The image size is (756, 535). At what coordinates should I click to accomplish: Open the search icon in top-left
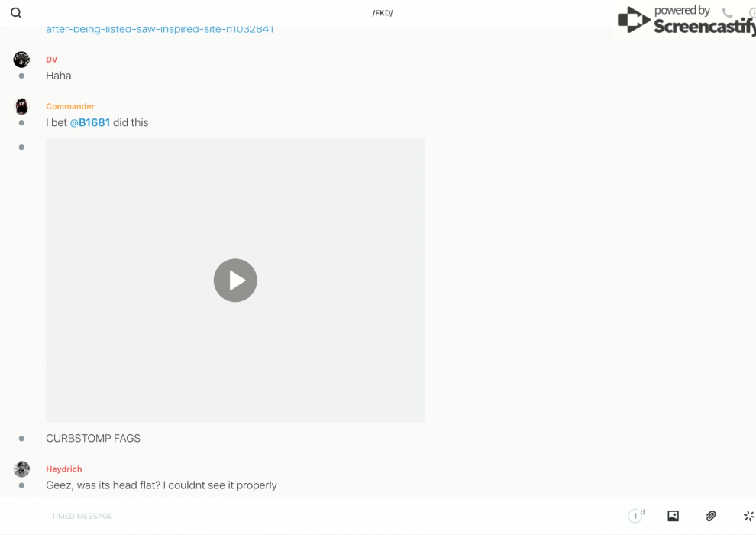point(16,13)
